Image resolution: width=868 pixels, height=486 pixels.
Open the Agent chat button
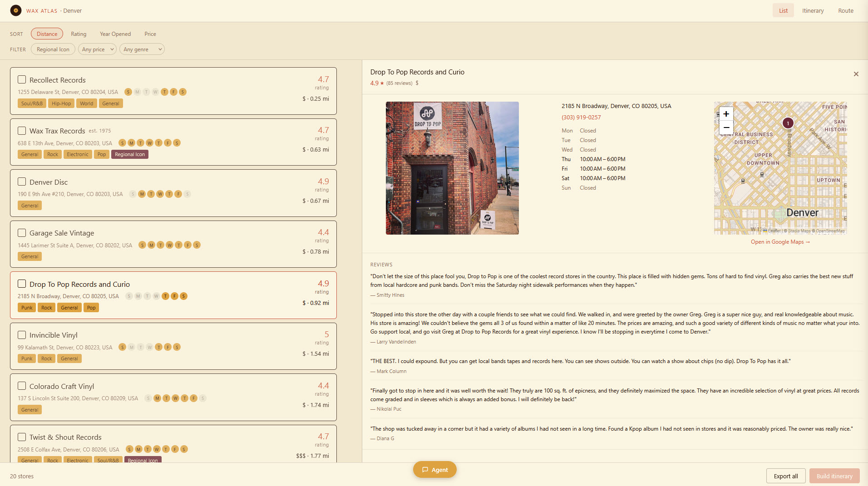point(435,470)
